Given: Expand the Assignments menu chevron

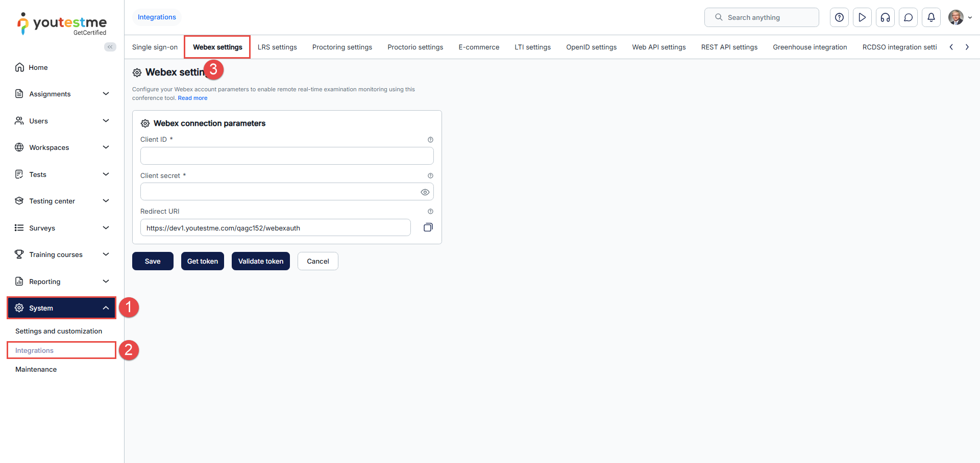Looking at the screenshot, I should point(106,94).
